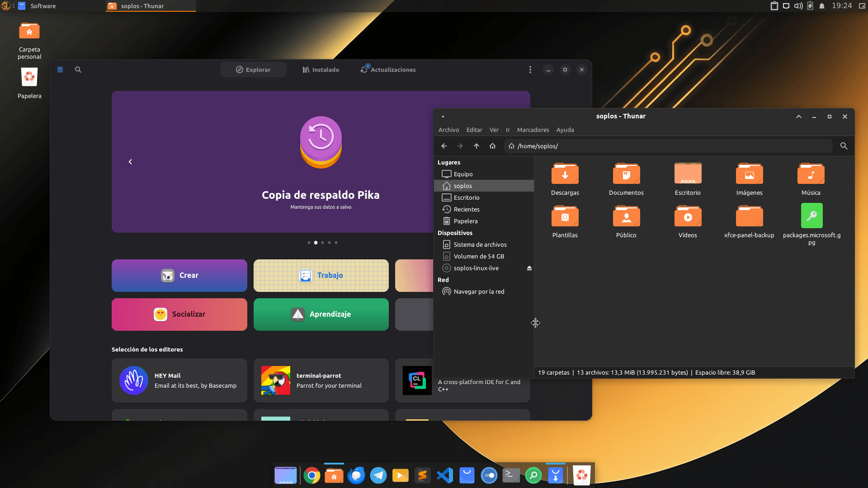Viewport: 868px width, 488px height.
Task: Show previous banner with left chevron
Action: click(130, 162)
